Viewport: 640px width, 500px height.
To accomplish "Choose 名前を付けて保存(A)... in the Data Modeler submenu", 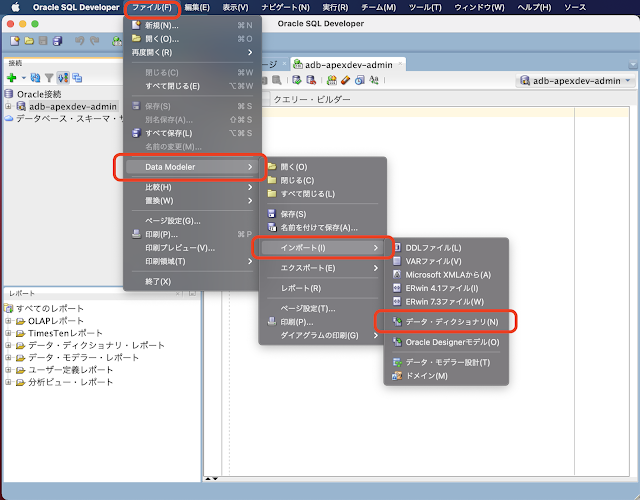I will 322,227.
